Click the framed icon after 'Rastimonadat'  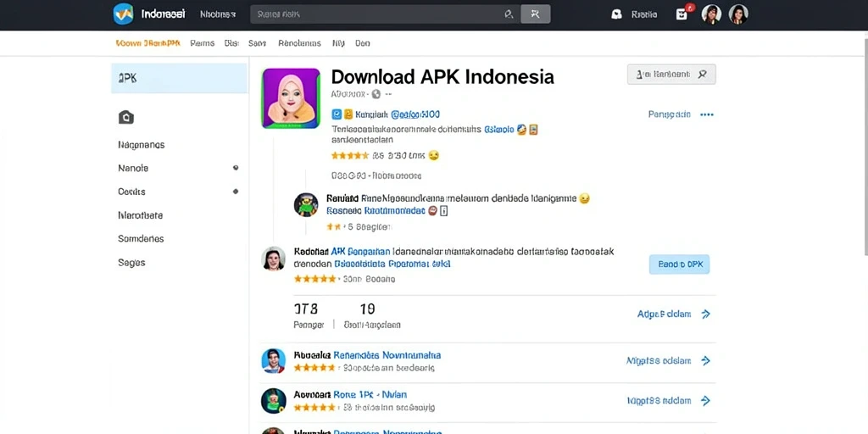coord(444,211)
